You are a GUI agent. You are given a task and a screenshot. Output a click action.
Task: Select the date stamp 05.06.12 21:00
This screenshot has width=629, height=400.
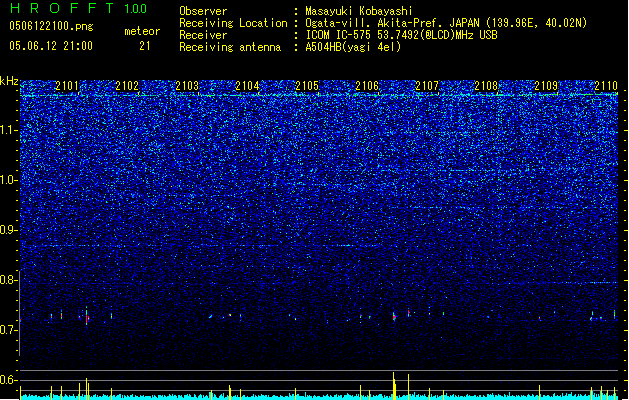[x=51, y=46]
